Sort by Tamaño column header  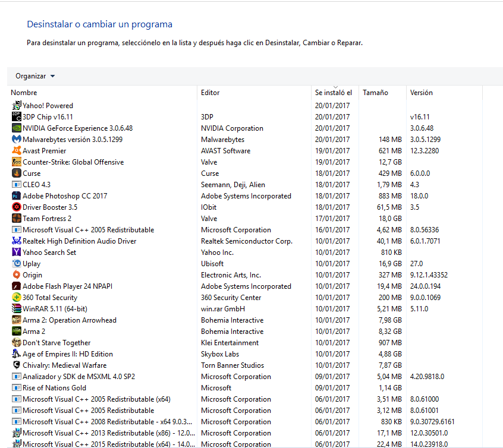[x=375, y=93]
